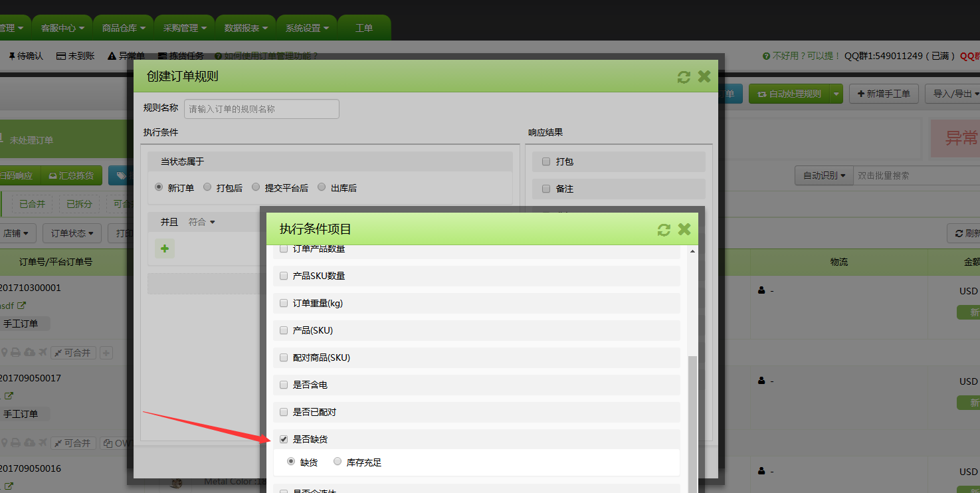The image size is (980, 493).
Task: Open the 订单状态 filter dropdown
Action: point(72,233)
